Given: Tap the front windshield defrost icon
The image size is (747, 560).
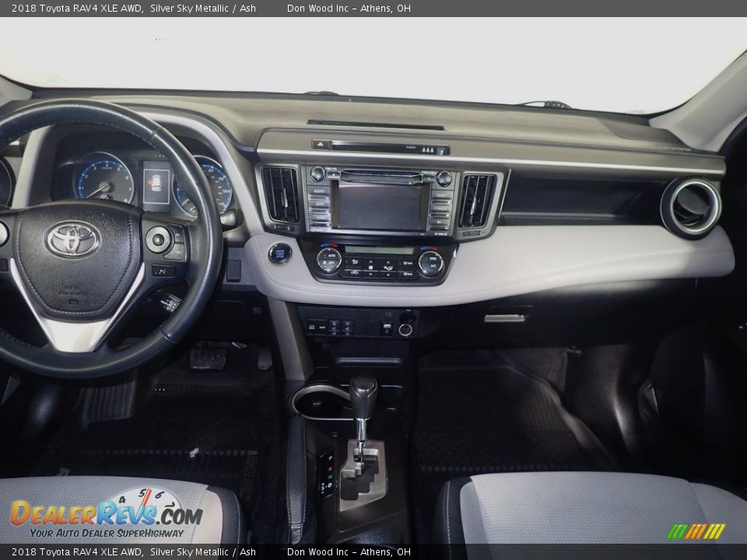Looking at the screenshot, I should (406, 264).
